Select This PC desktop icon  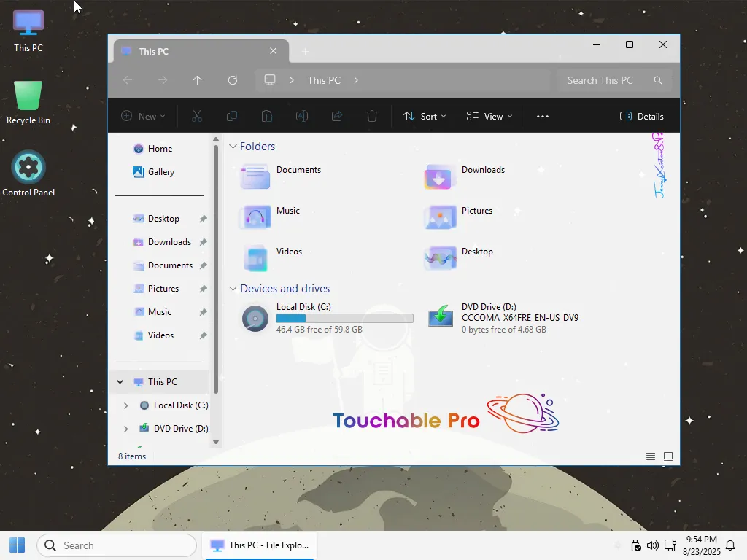[x=28, y=31]
